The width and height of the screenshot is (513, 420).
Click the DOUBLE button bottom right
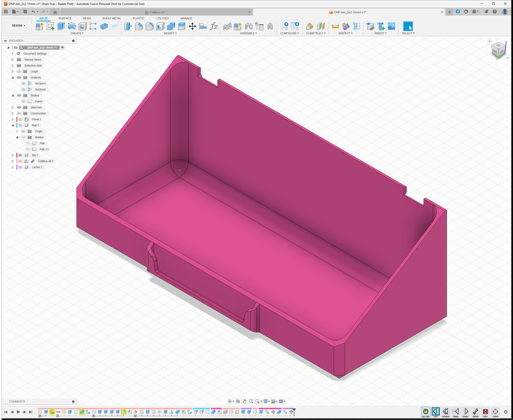tap(445, 412)
